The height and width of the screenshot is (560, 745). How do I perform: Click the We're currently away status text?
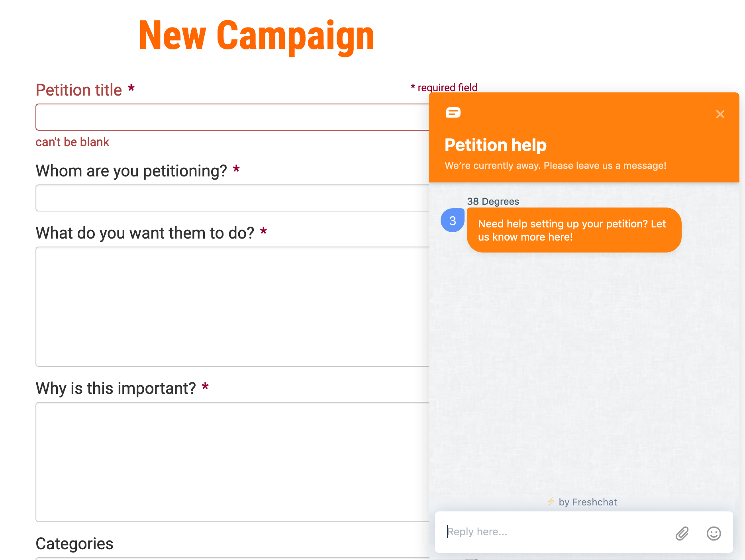555,166
